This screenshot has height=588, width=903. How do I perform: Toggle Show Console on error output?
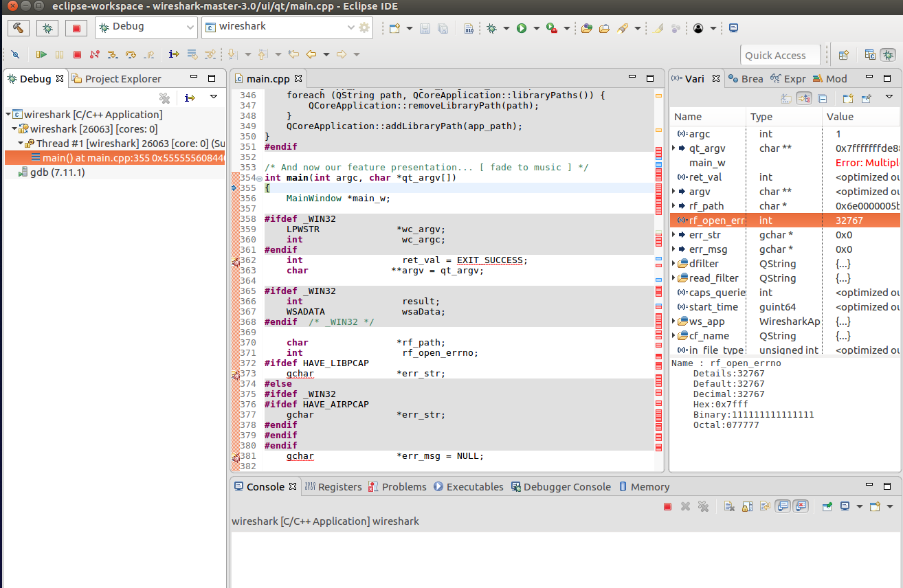click(x=801, y=506)
